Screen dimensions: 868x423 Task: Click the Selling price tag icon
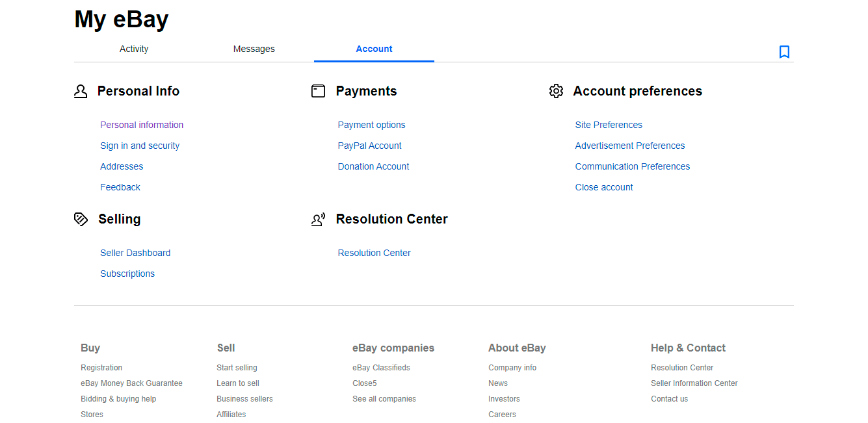click(81, 219)
